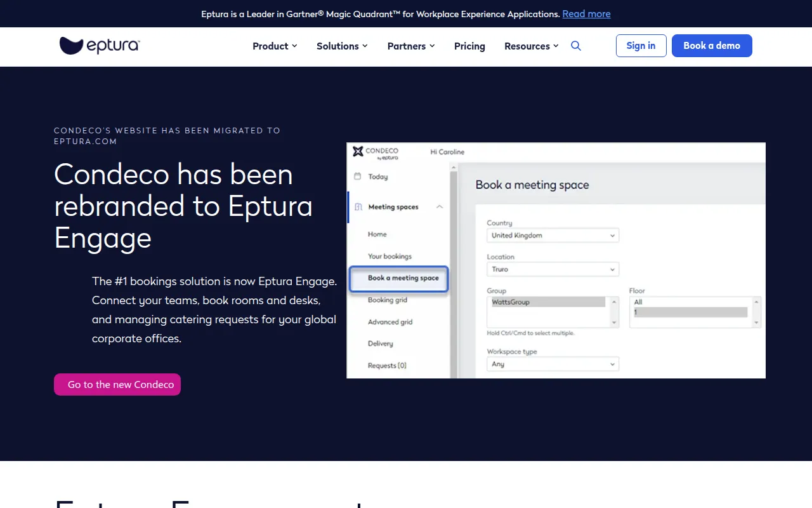This screenshot has width=812, height=508.
Task: Select Requests (0) in the sidebar
Action: (387, 366)
